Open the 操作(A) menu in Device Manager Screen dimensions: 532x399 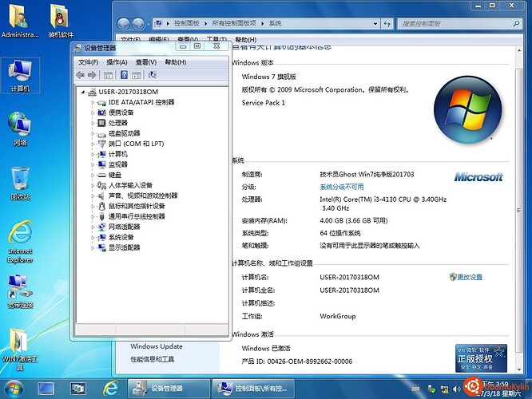pos(117,62)
